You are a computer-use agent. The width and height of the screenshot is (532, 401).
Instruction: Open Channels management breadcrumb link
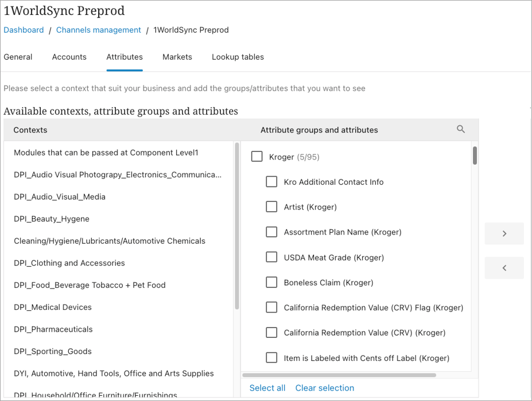pos(98,30)
